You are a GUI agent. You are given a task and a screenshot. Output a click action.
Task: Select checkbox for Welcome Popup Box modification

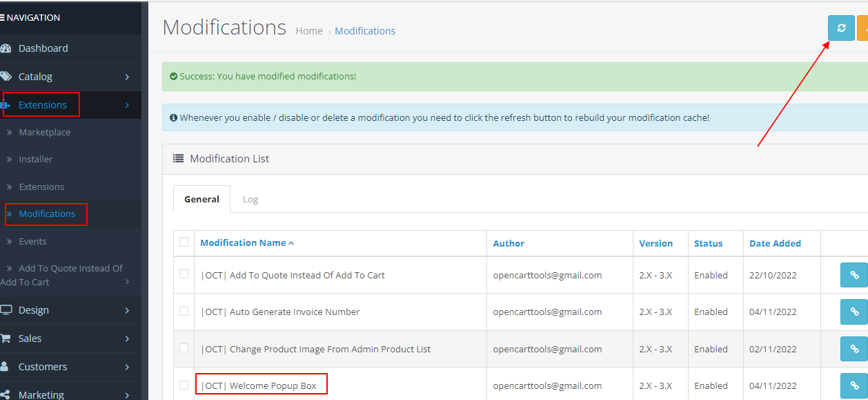[184, 385]
